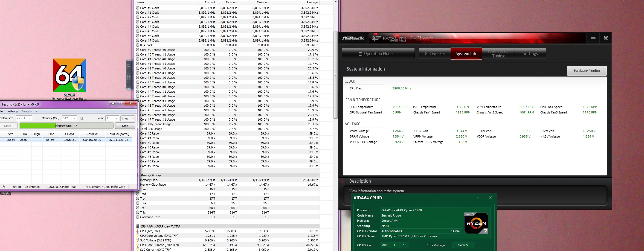Close the LinX window
The width and height of the screenshot is (644, 251).
pyautogui.click(x=131, y=103)
